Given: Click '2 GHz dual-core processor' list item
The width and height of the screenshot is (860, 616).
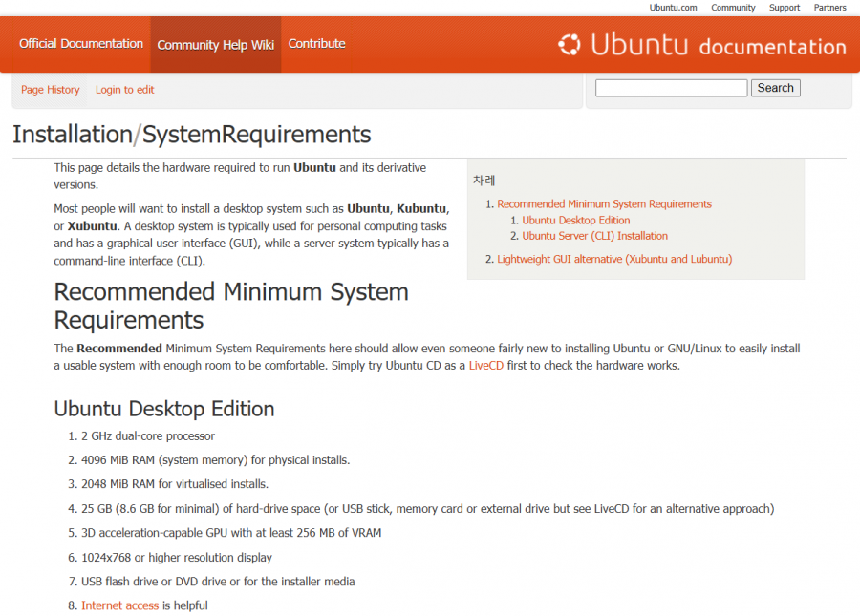Looking at the screenshot, I should point(148,436).
